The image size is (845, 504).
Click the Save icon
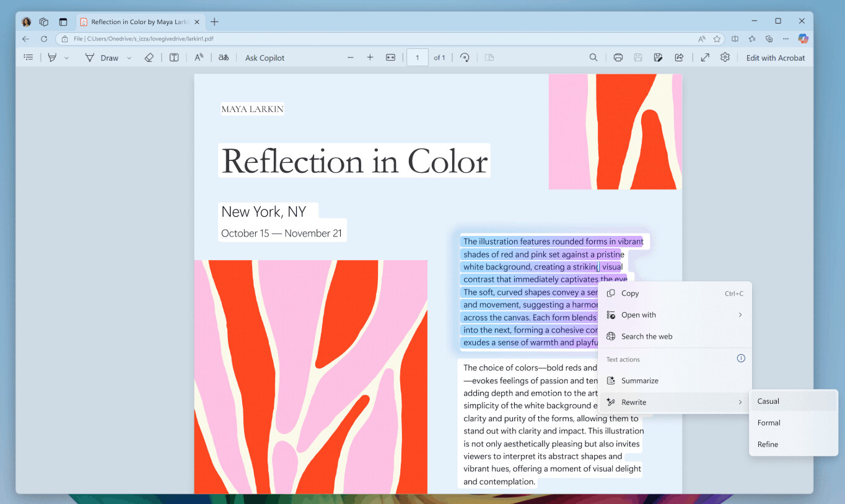pos(638,58)
